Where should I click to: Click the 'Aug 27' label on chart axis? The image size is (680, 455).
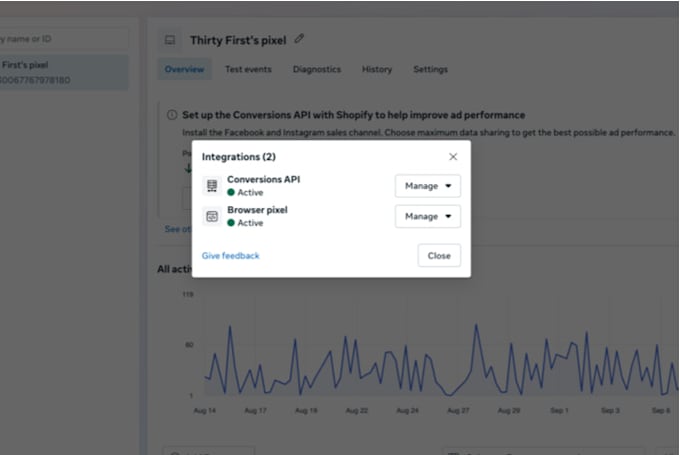[458, 410]
